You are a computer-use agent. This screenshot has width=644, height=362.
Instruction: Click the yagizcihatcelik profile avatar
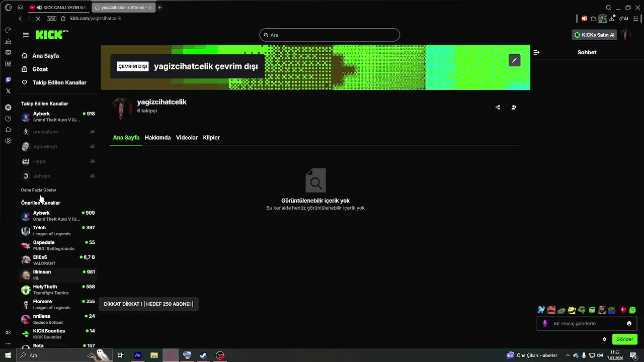(121, 108)
